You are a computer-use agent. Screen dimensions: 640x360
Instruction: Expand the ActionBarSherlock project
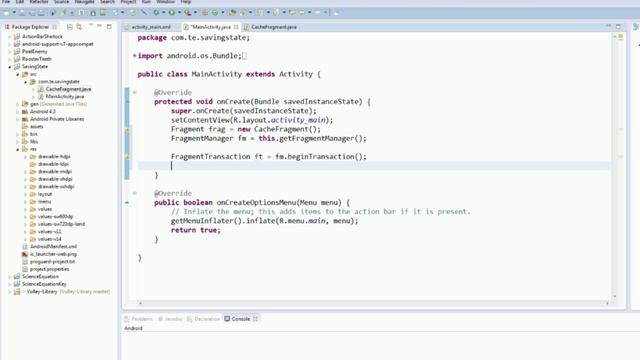point(10,37)
